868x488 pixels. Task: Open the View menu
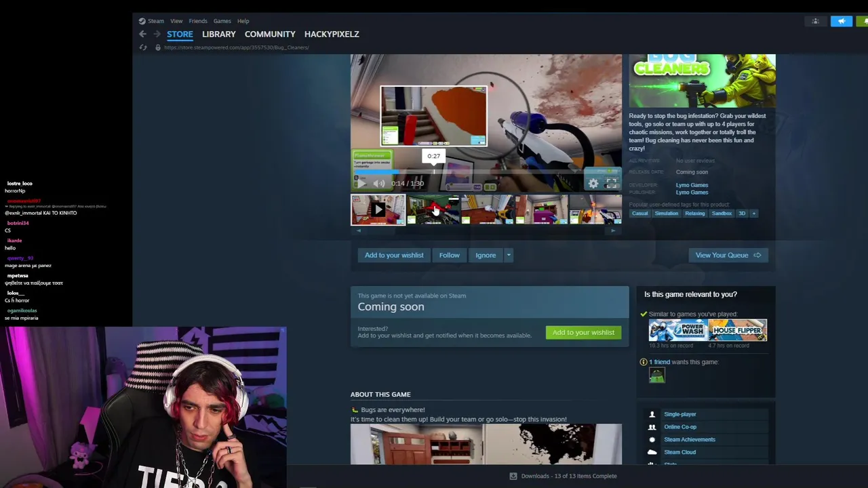pyautogui.click(x=176, y=21)
